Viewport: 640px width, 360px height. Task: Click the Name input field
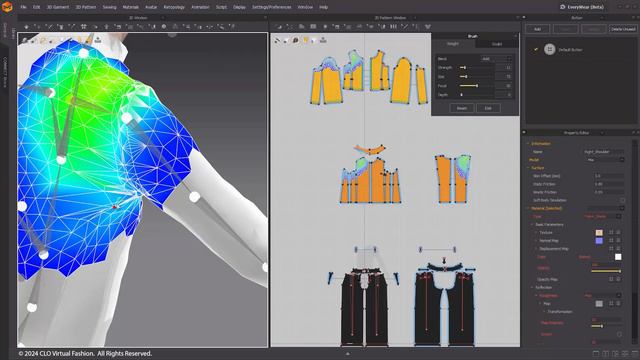click(x=603, y=152)
